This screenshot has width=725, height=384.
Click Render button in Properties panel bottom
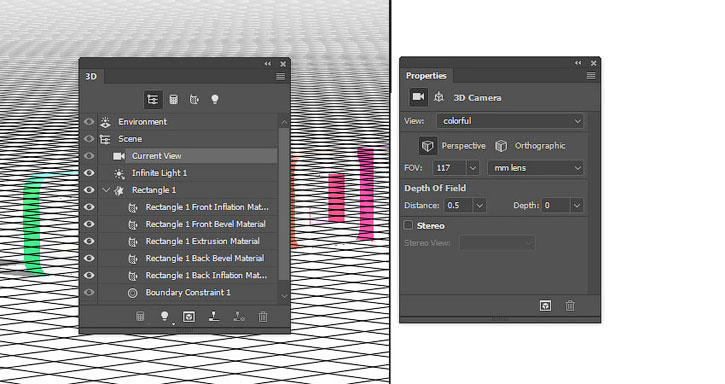pos(546,306)
